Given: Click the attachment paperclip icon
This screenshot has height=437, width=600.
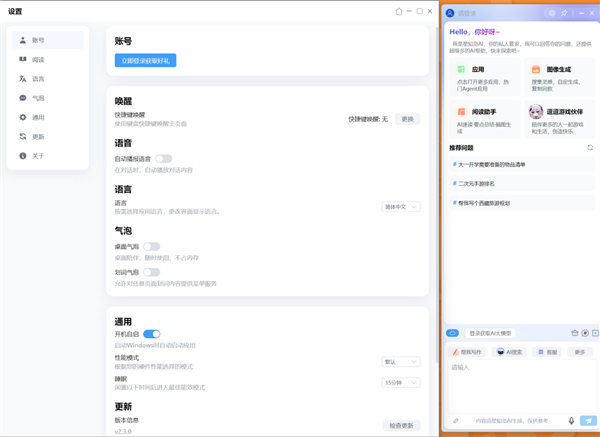Looking at the screenshot, I should [456, 421].
